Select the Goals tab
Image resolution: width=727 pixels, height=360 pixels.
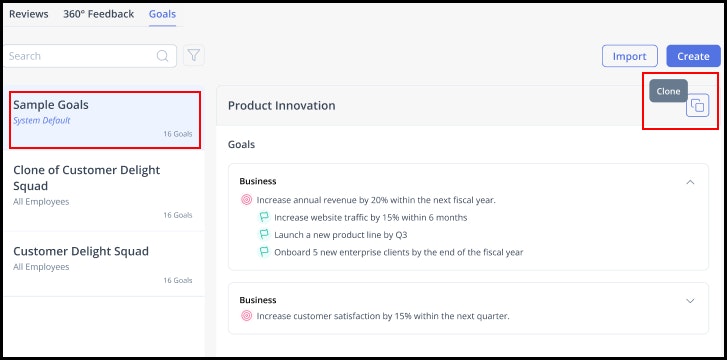(x=162, y=14)
